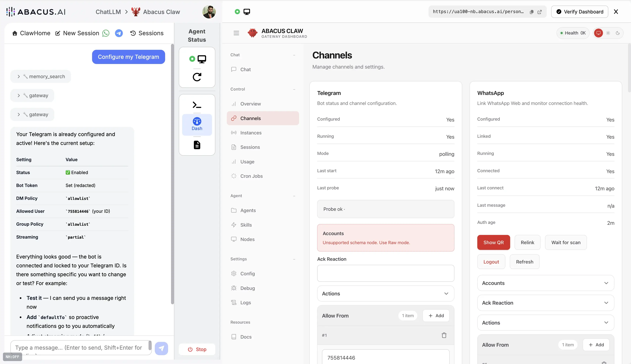Expand WhatsApp Ack Reaction section
Screen dimensions: 631x364
click(545, 303)
